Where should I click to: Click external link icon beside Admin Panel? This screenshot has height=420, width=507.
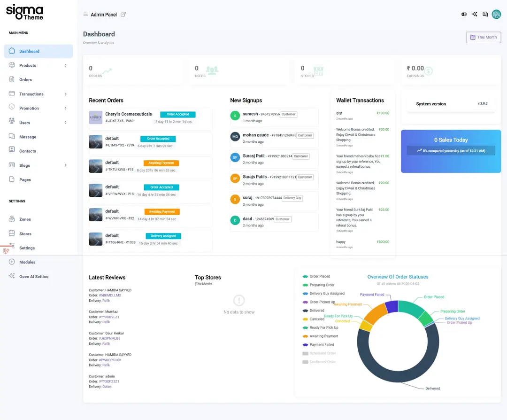point(123,14)
